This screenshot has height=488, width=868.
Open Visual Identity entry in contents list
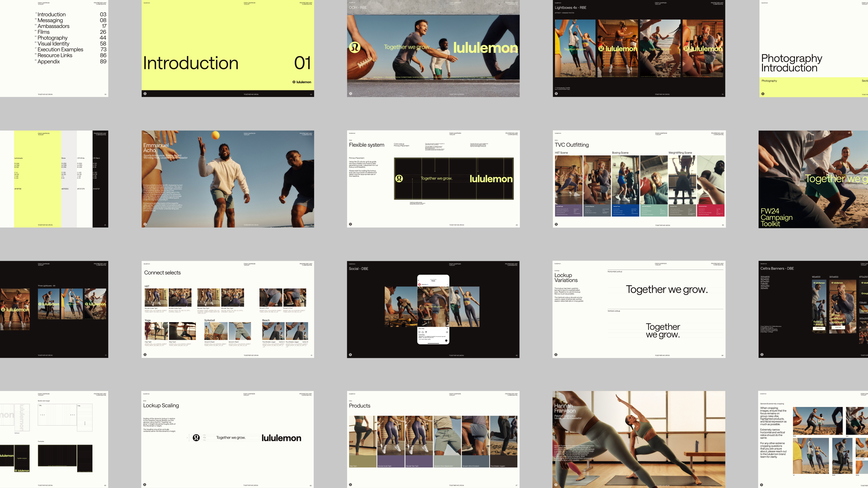pos(53,43)
